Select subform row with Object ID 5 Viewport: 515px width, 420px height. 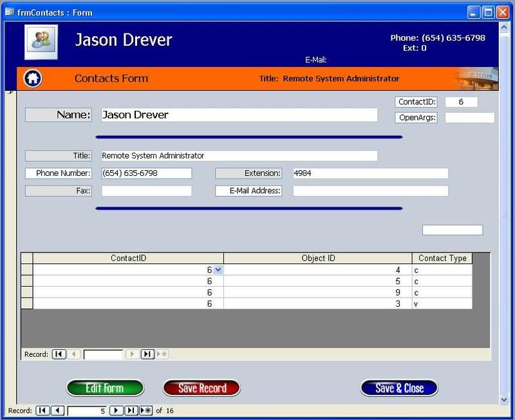tap(27, 281)
